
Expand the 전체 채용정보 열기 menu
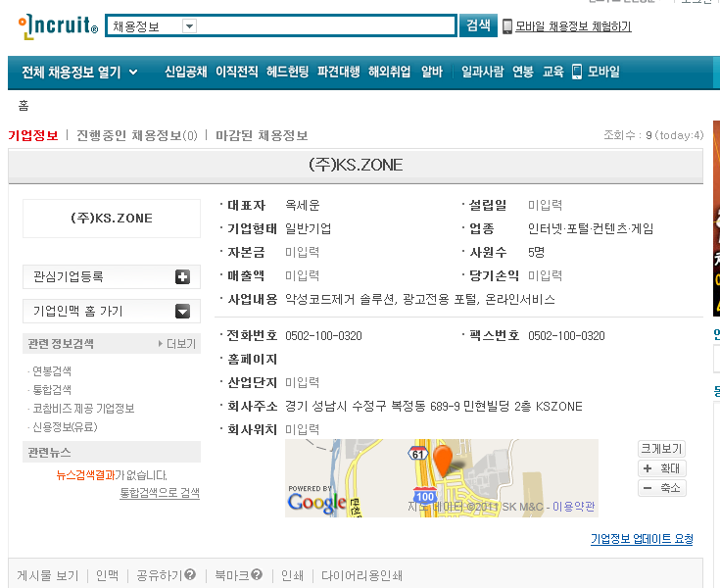(79, 72)
